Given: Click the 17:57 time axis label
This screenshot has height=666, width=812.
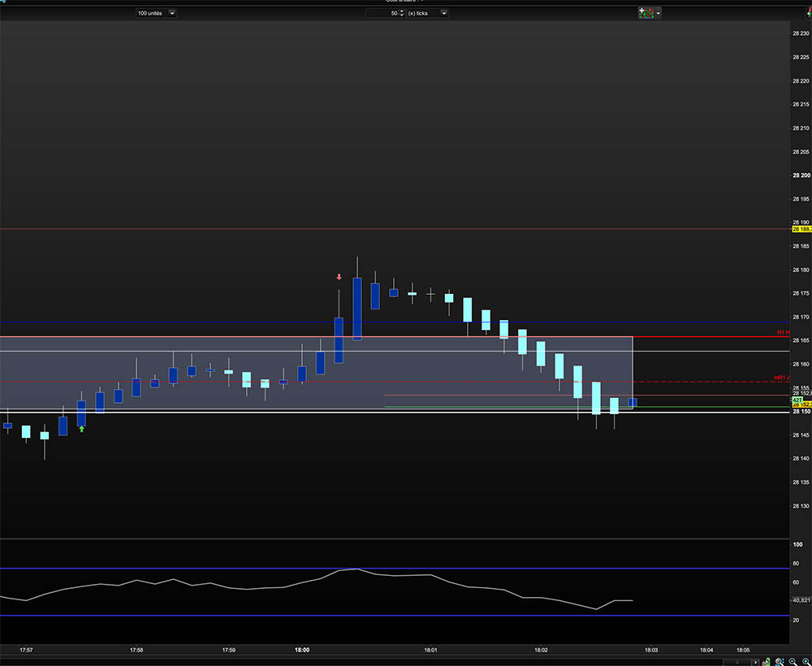Looking at the screenshot, I should point(26,650).
